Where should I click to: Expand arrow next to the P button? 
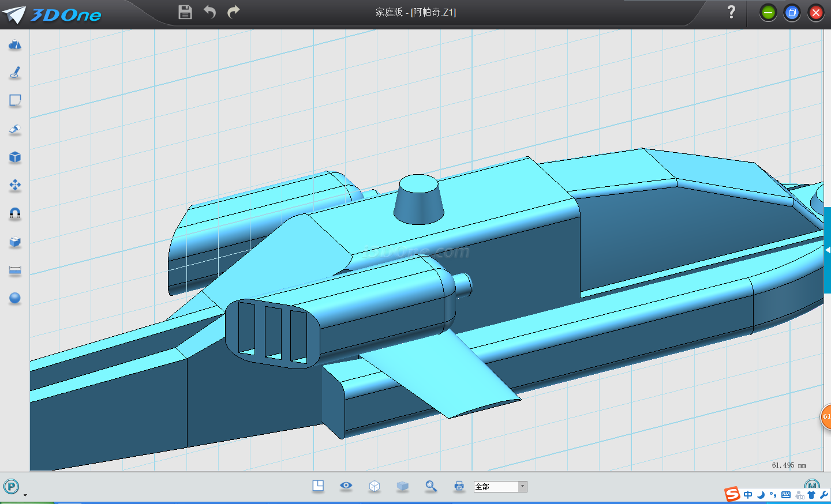tap(25, 495)
